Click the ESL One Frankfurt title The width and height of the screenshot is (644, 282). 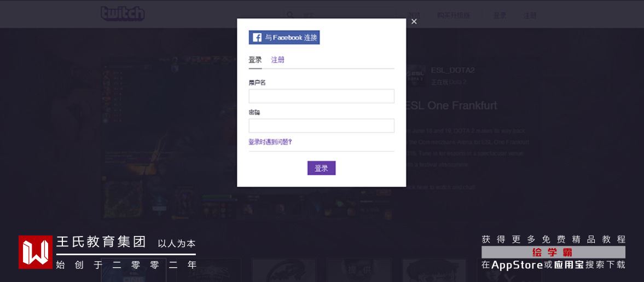[x=451, y=106]
